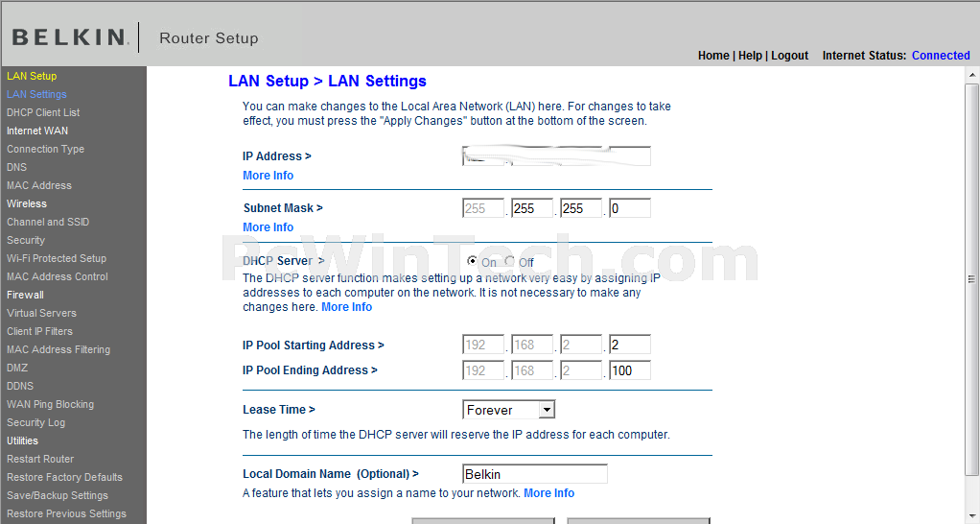Open More Info in DHCP description

click(347, 307)
